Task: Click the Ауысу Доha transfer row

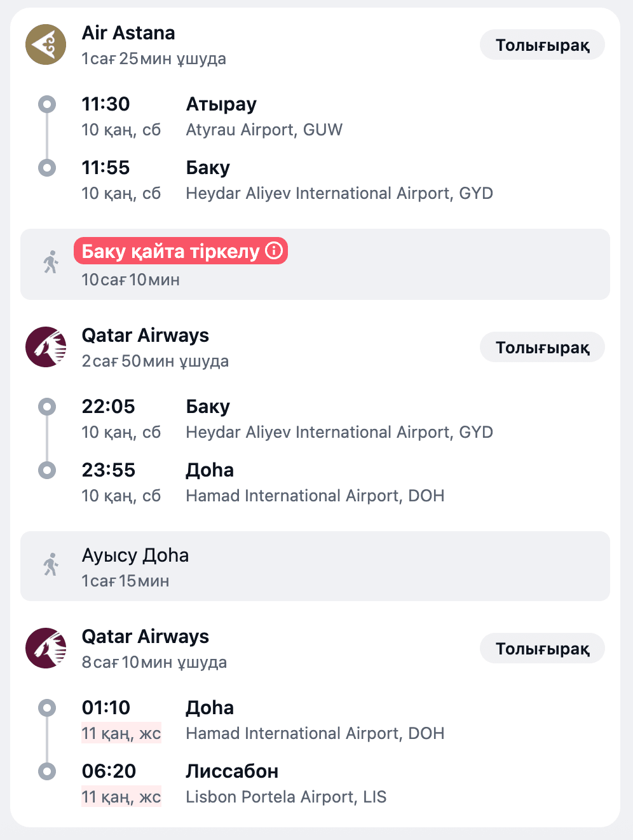Action: click(x=315, y=566)
